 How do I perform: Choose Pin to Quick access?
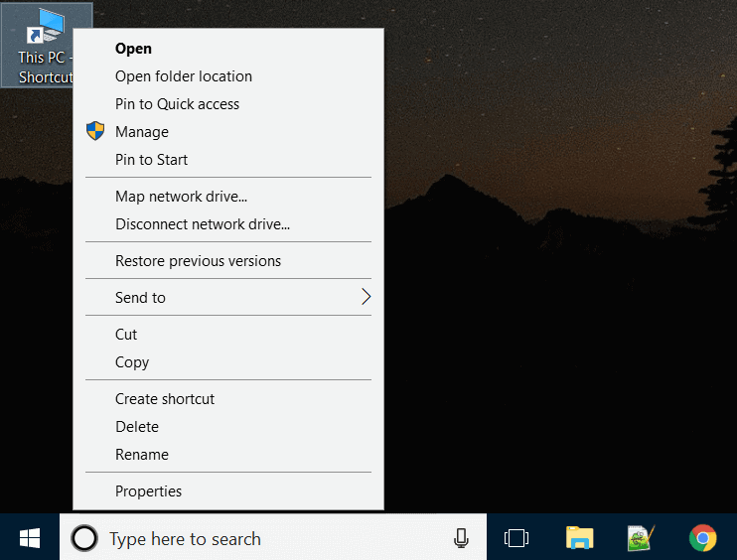tap(228, 104)
